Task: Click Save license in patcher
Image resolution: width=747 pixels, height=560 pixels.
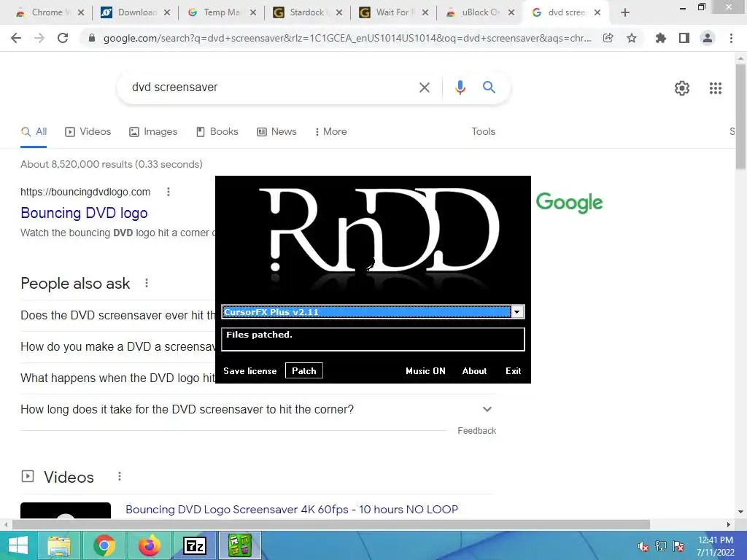Action: tap(249, 371)
